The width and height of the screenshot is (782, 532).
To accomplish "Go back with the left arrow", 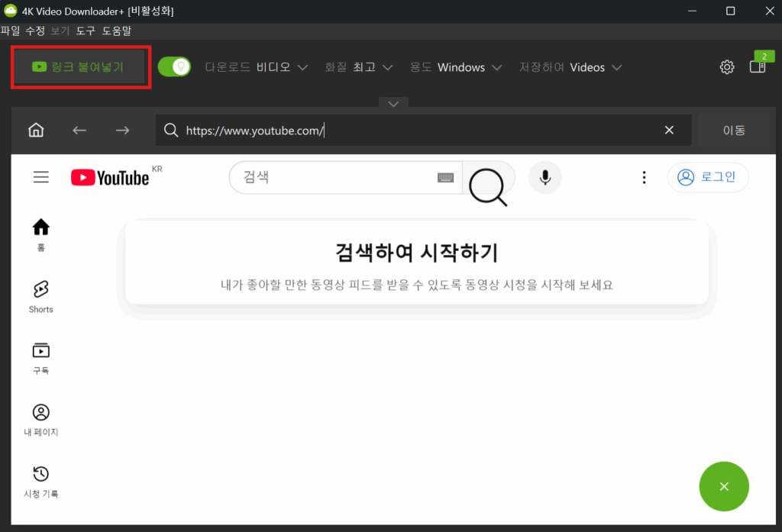I will (x=79, y=131).
